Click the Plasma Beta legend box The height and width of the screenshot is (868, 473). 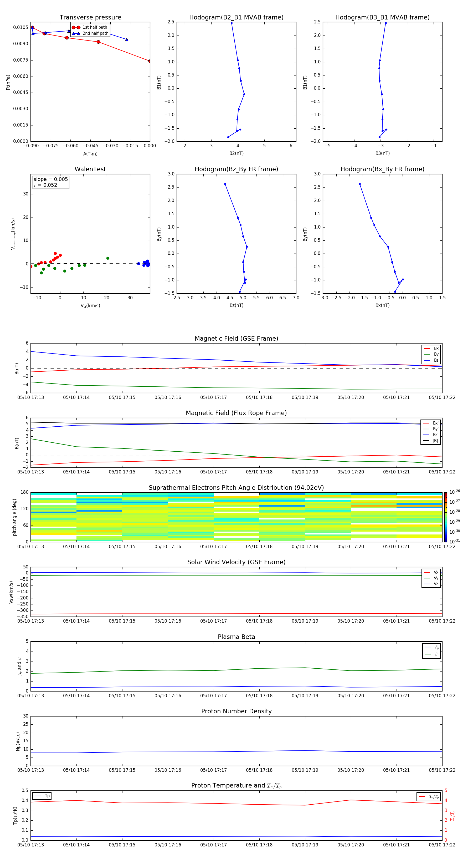(431, 651)
